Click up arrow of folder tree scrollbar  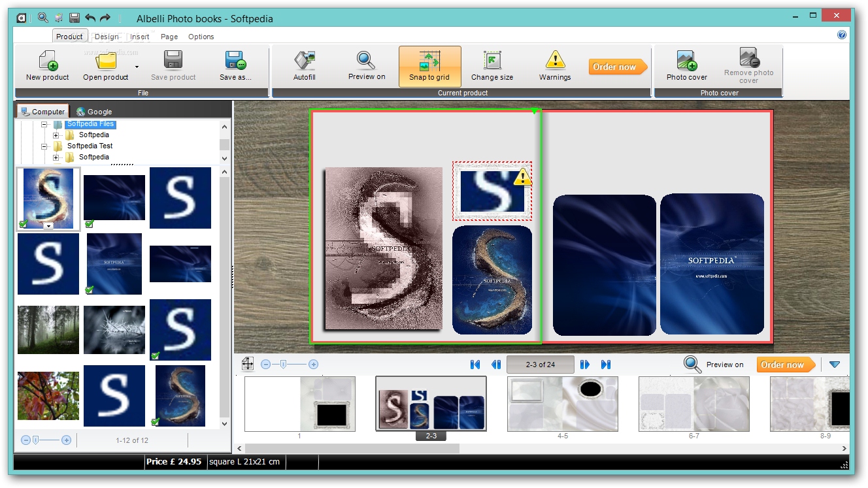tap(225, 127)
